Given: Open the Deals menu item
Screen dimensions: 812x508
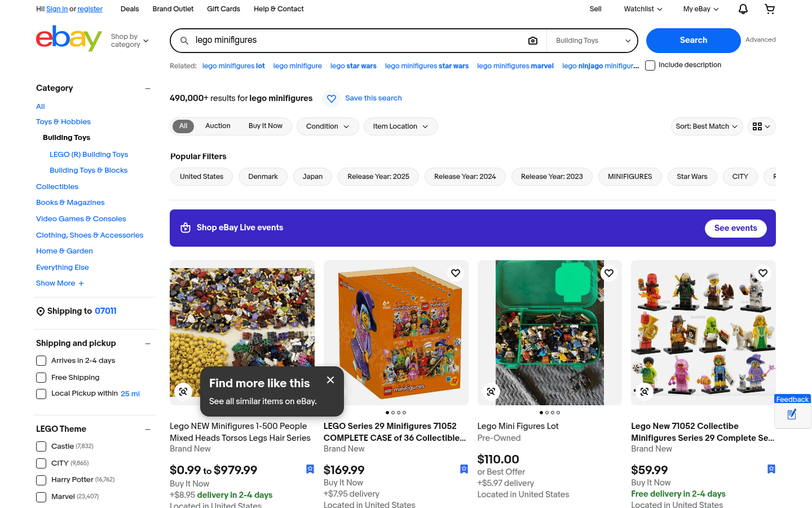Looking at the screenshot, I should (x=130, y=9).
